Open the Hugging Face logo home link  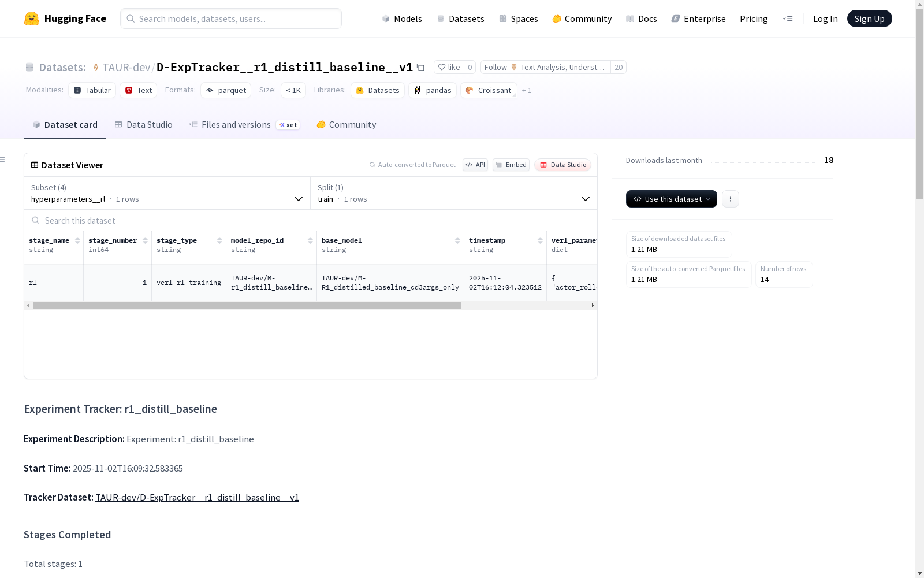click(65, 18)
